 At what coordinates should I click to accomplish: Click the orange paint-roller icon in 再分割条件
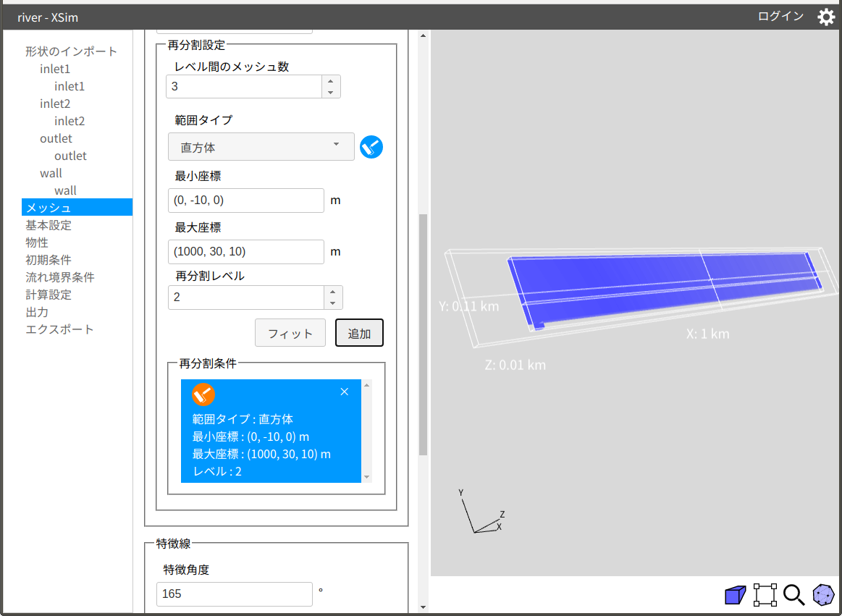point(203,395)
